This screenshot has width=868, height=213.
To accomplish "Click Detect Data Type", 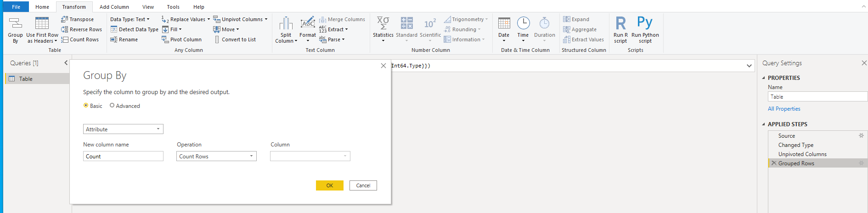I will click(x=134, y=29).
